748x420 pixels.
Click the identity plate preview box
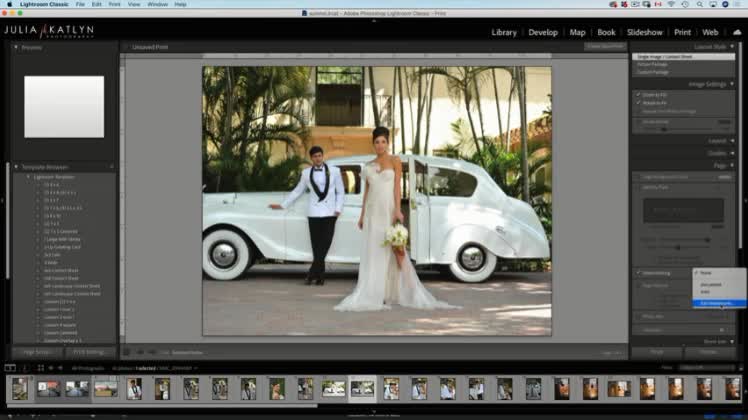tap(683, 210)
